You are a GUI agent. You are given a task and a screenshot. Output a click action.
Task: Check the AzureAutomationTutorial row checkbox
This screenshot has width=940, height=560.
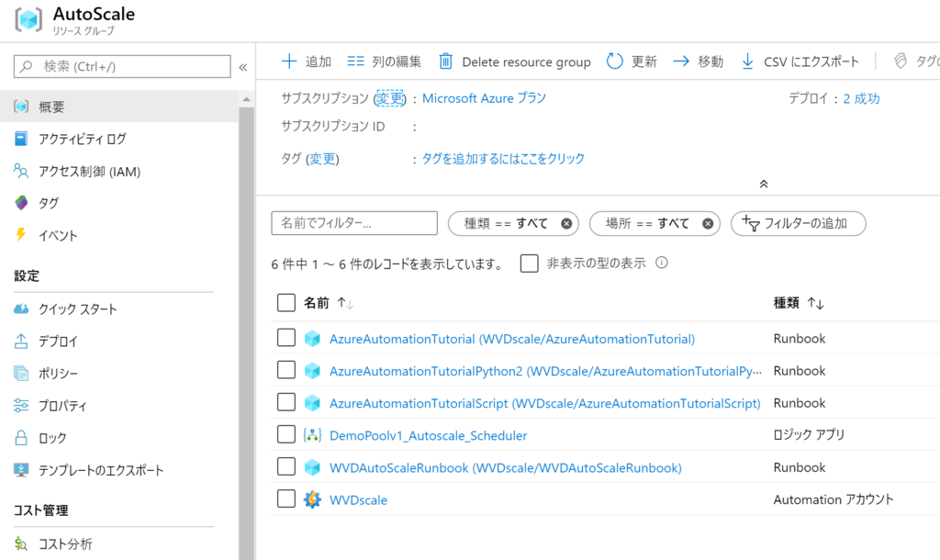click(286, 338)
